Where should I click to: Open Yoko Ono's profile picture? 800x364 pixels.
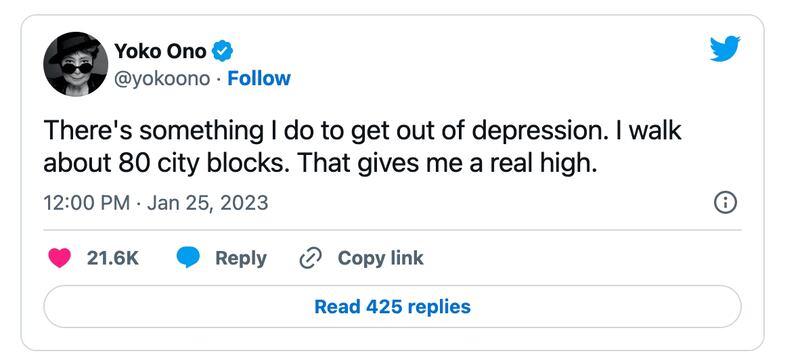click(76, 64)
